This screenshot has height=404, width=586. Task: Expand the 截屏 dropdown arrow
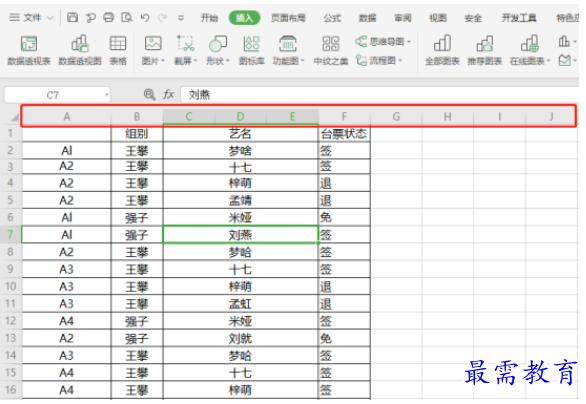(195, 61)
